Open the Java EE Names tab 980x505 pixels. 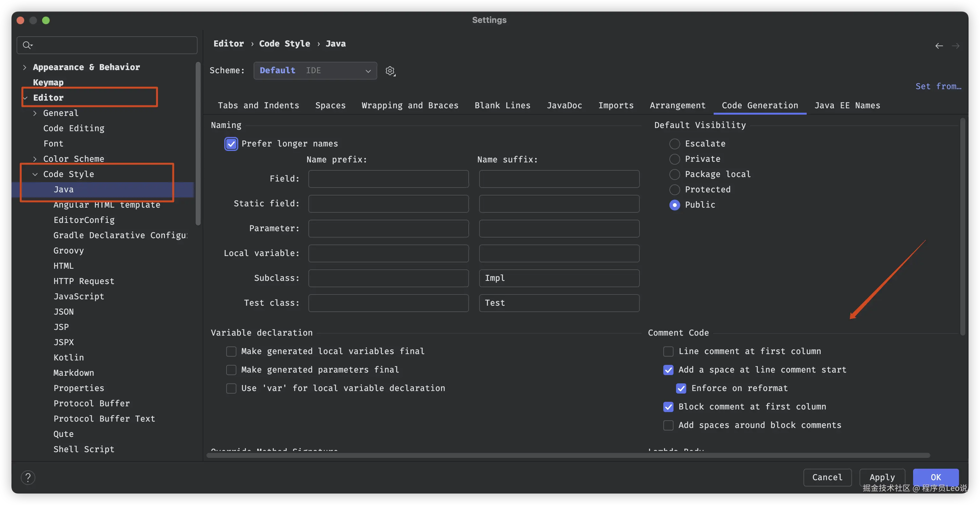click(x=847, y=105)
